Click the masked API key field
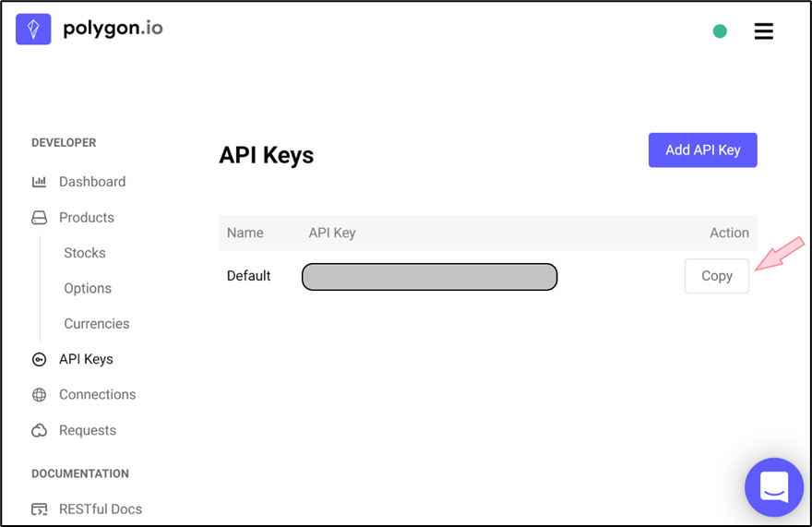Screen dimensions: 812x527 tap(429, 277)
